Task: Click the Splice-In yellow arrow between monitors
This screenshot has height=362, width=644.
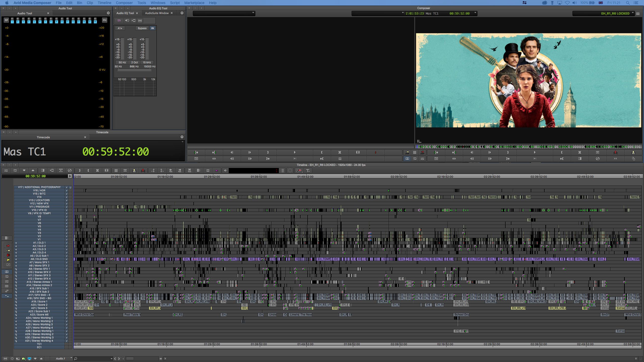Action: coord(407,152)
